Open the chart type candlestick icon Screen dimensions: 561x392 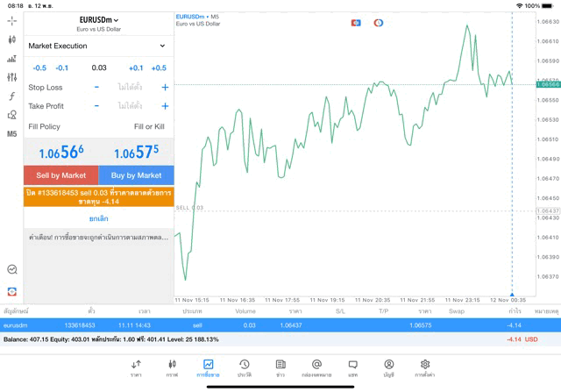(11, 39)
